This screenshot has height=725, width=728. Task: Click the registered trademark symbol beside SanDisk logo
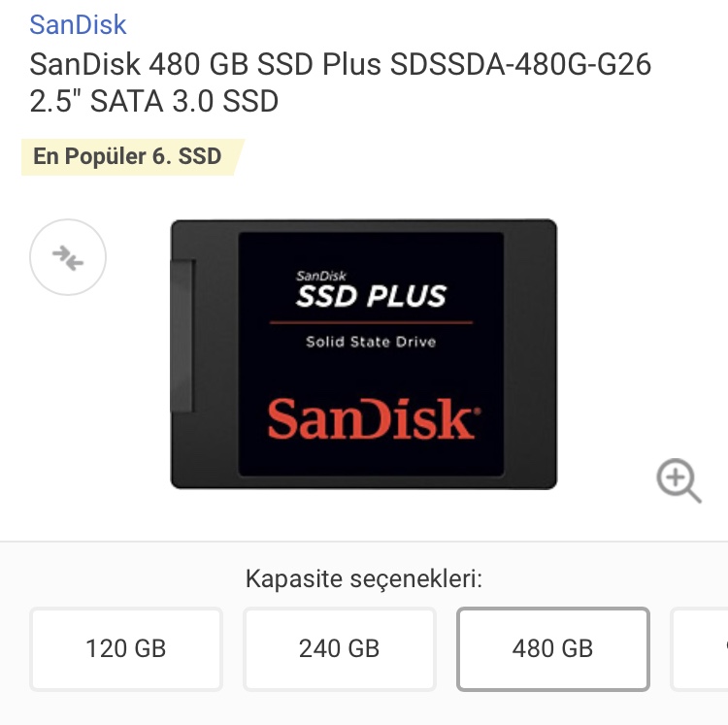click(x=478, y=411)
